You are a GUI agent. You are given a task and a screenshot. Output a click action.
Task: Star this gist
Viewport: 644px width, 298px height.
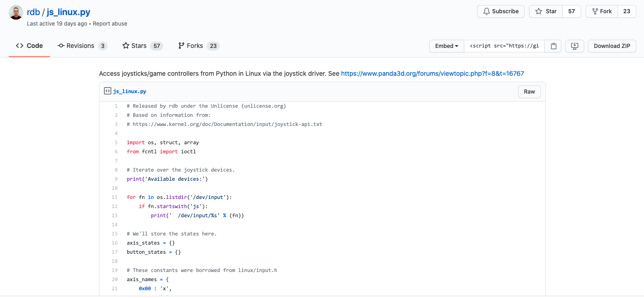pyautogui.click(x=546, y=11)
